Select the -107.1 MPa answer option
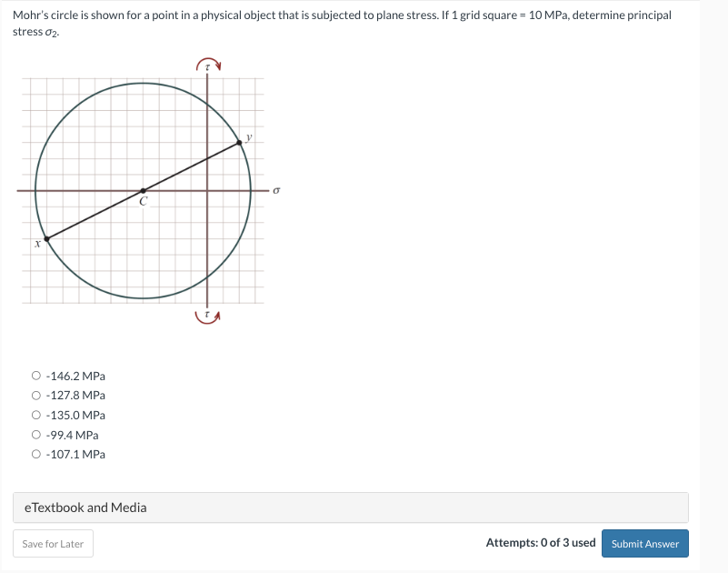Screen dimensions: 728x573 pyautogui.click(x=35, y=453)
